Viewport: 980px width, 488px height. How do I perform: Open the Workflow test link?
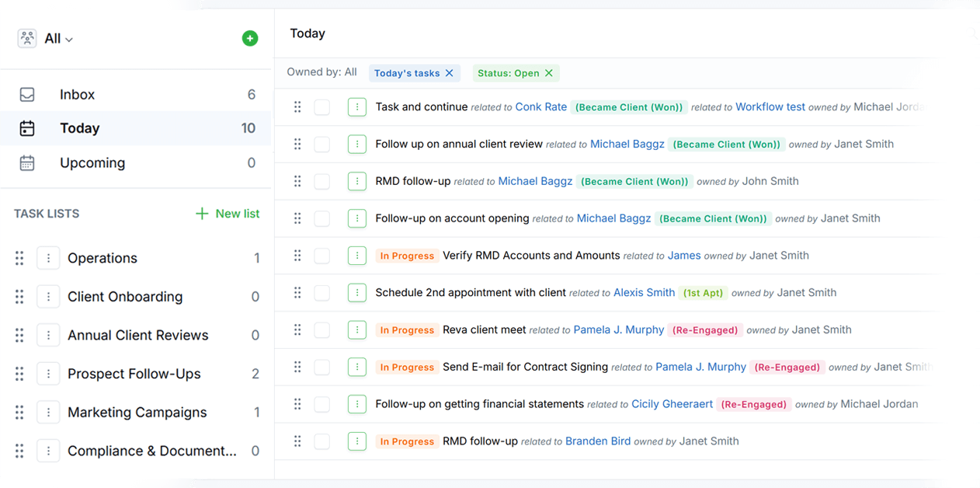point(770,107)
